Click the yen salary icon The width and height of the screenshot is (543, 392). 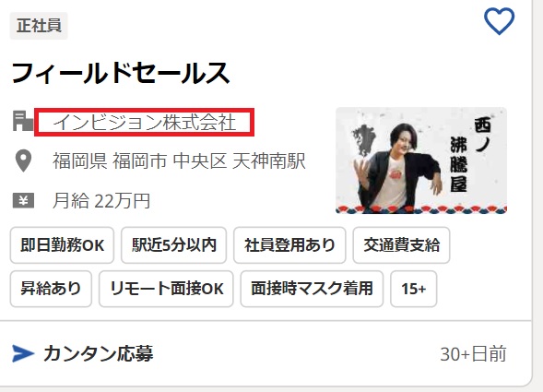[23, 200]
